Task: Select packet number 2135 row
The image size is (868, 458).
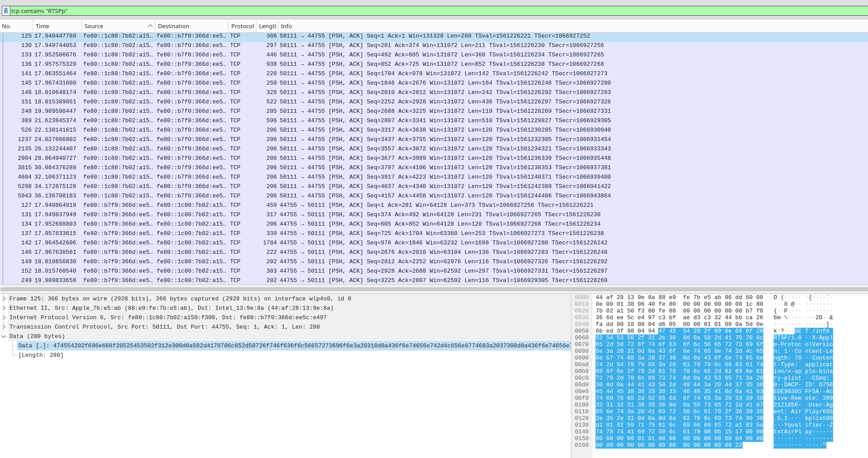Action: click(x=434, y=149)
